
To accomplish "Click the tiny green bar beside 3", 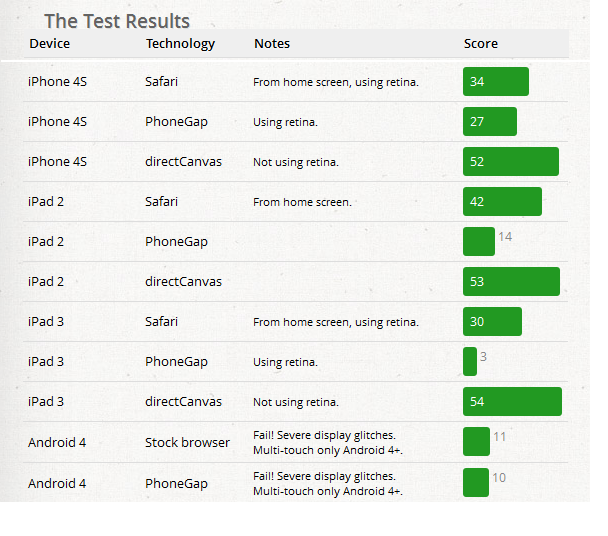I will click(x=470, y=362).
